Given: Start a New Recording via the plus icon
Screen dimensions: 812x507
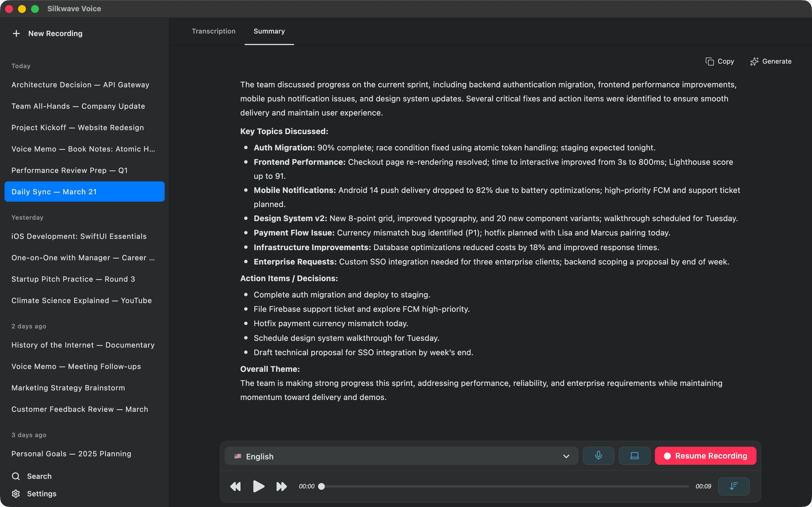Looking at the screenshot, I should coord(16,33).
